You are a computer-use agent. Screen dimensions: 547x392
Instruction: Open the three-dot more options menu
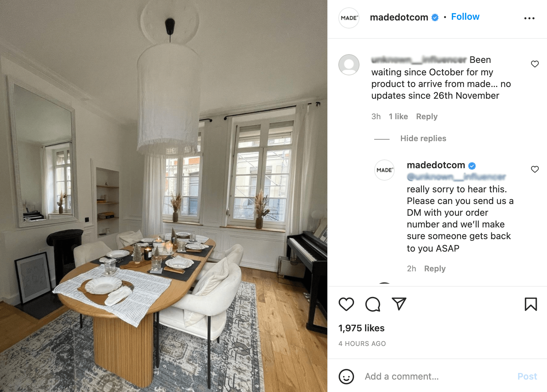[529, 18]
